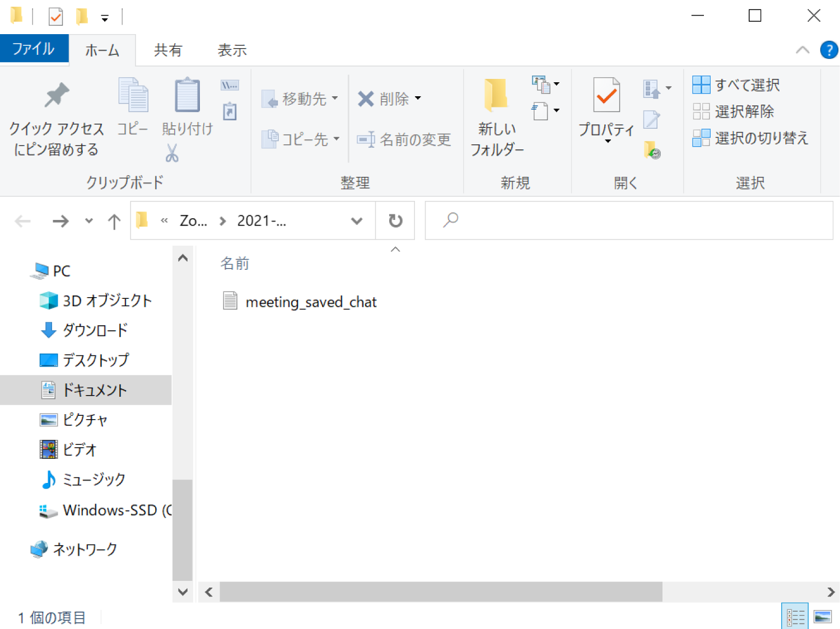Click the Back navigation arrow
This screenshot has height=629, width=840.
click(x=23, y=221)
